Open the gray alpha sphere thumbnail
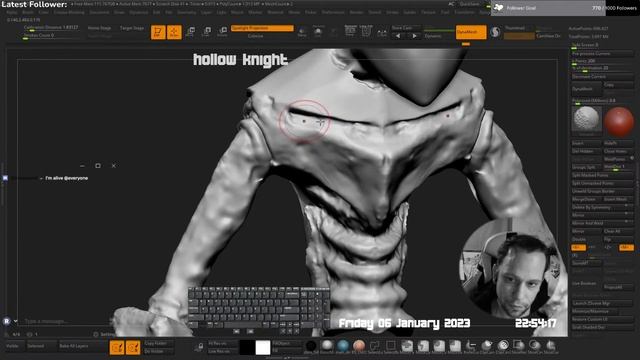 pyautogui.click(x=587, y=120)
